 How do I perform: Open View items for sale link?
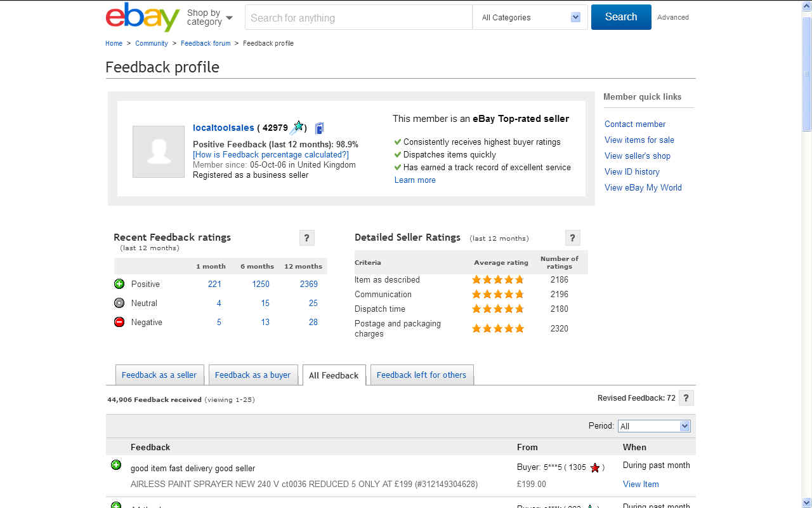639,140
